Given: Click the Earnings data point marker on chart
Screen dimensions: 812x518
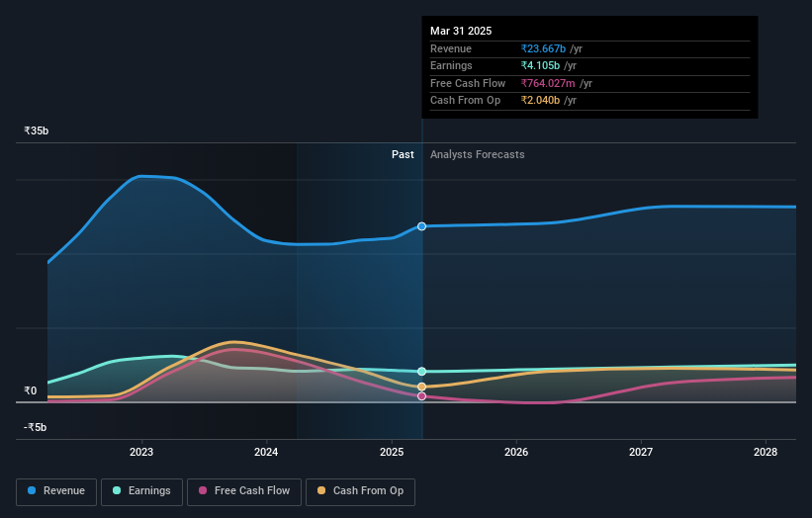Looking at the screenshot, I should pos(421,371).
